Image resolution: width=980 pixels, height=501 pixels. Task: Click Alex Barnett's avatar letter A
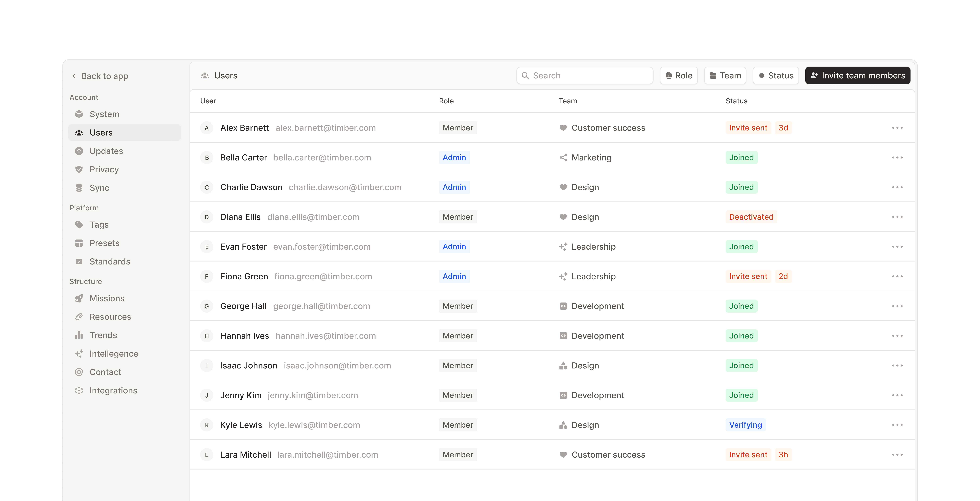coord(207,128)
